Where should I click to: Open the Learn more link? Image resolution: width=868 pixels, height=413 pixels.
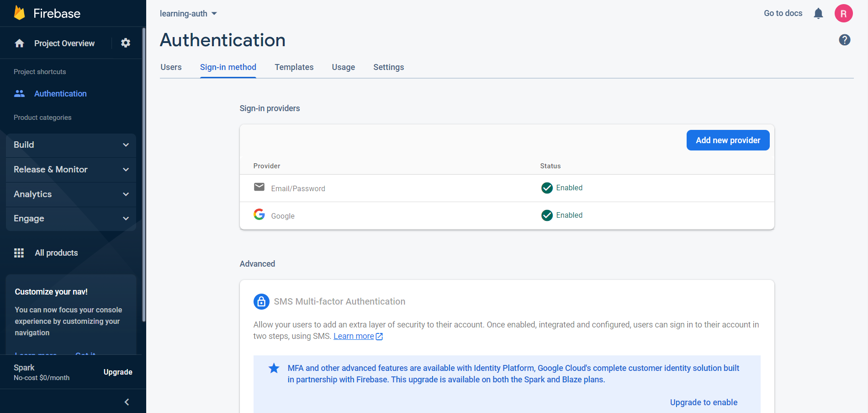[x=354, y=336]
